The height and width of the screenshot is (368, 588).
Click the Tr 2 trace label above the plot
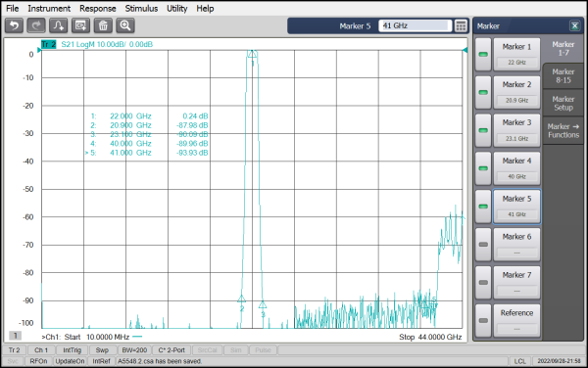pos(48,44)
